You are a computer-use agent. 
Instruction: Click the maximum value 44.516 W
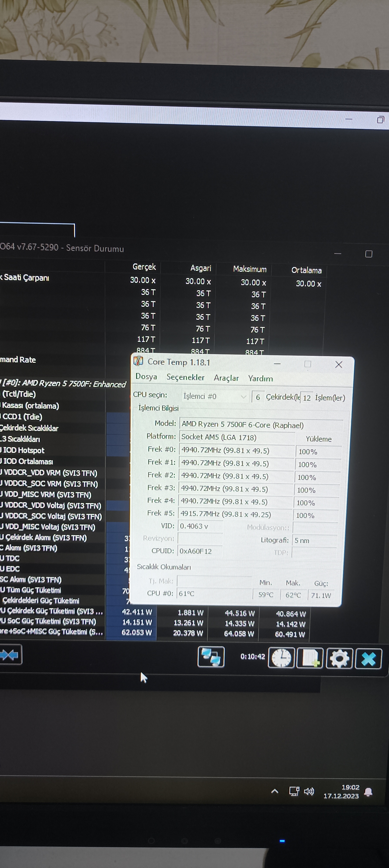240,613
